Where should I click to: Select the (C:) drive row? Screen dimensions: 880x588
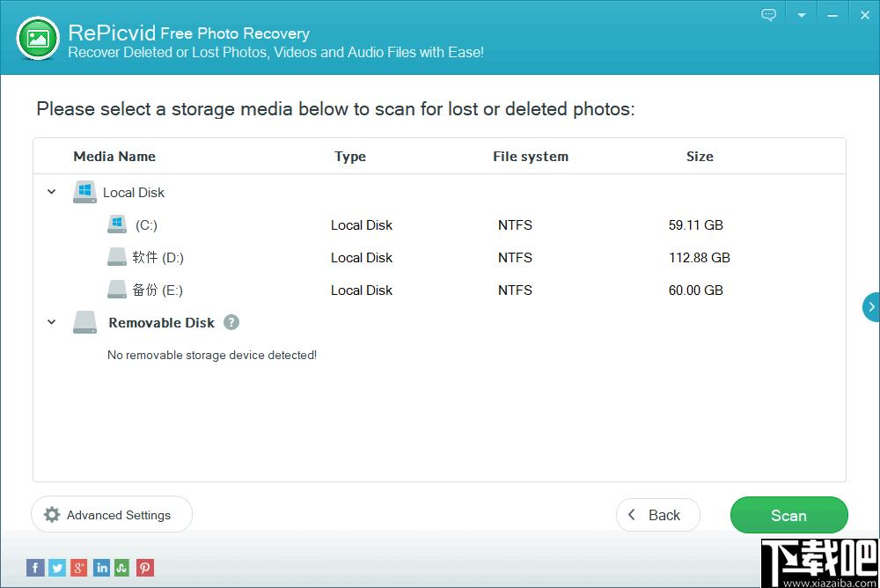tap(439, 225)
